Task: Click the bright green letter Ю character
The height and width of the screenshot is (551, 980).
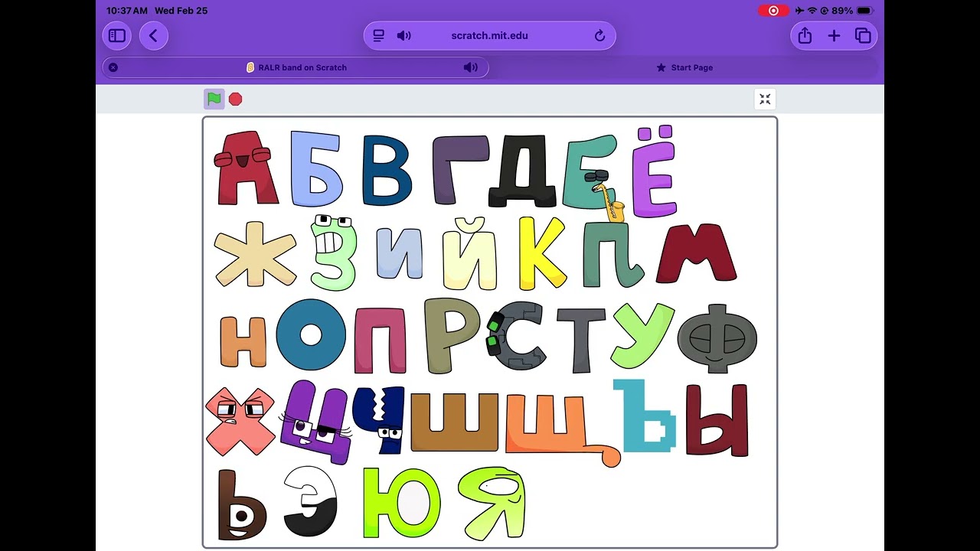Action: click(402, 502)
